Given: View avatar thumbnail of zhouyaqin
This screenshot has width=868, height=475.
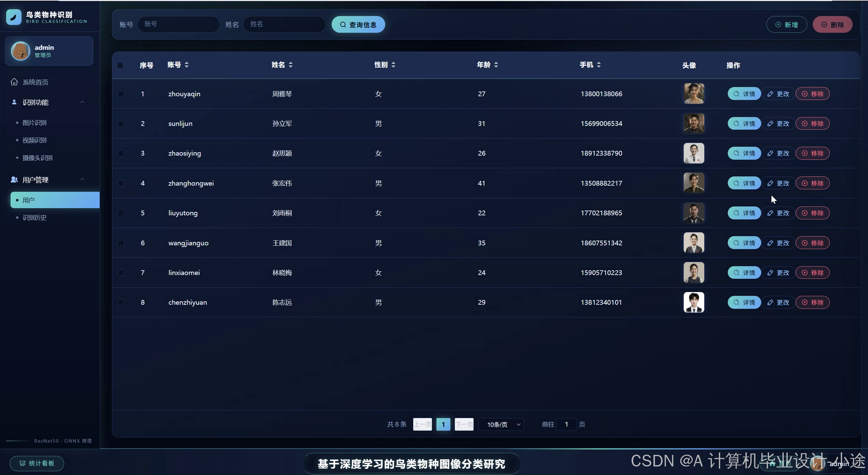Looking at the screenshot, I should (694, 93).
